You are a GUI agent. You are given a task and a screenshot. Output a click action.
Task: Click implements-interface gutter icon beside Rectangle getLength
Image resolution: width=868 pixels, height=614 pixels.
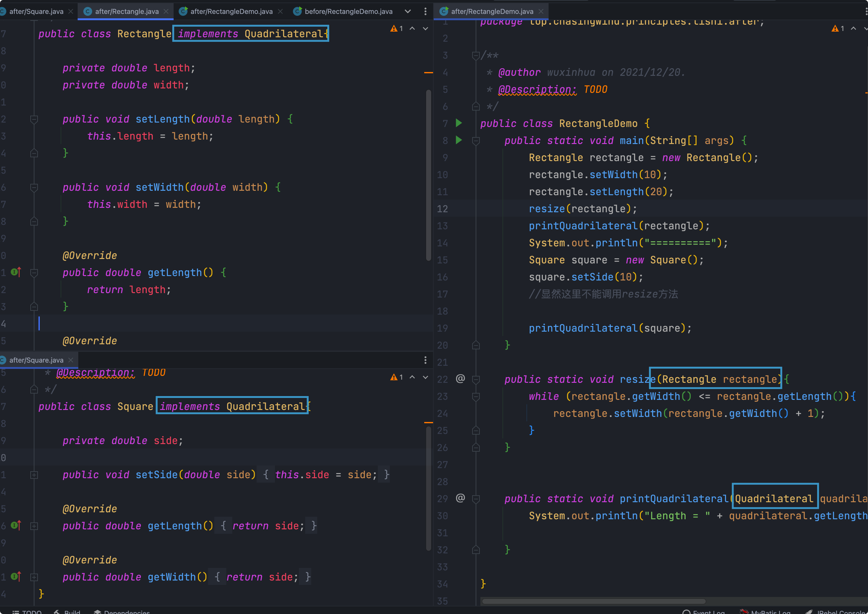(16, 272)
